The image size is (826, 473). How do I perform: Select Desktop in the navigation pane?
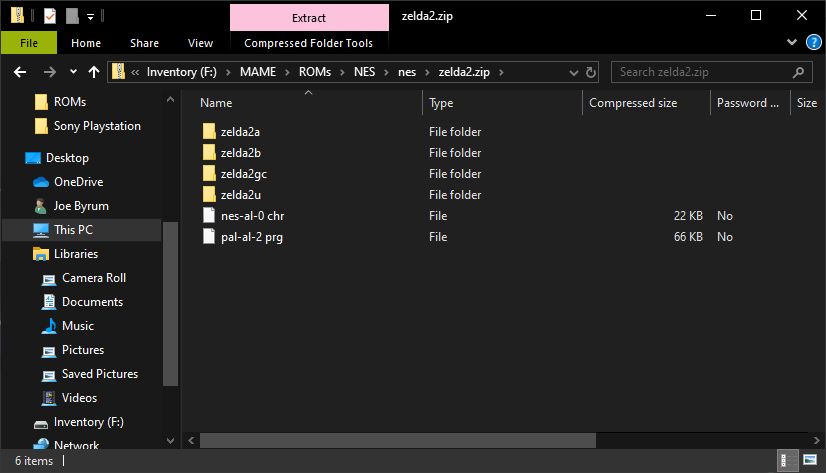point(67,158)
